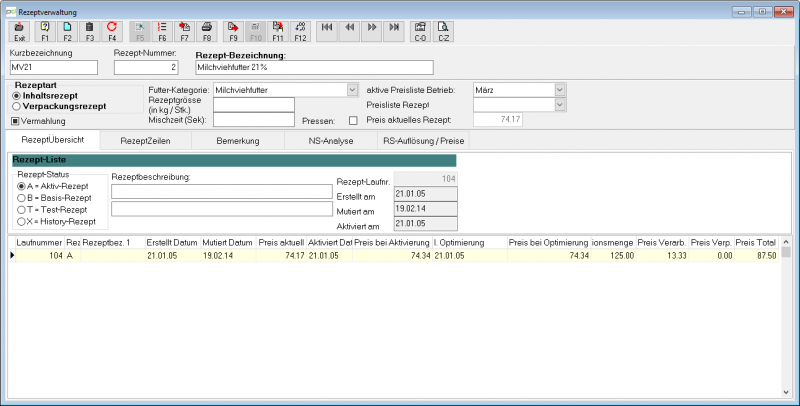Viewport: 800px width, 406px height.
Task: Click the greyed F5 toolbar icon
Action: pyautogui.click(x=140, y=32)
